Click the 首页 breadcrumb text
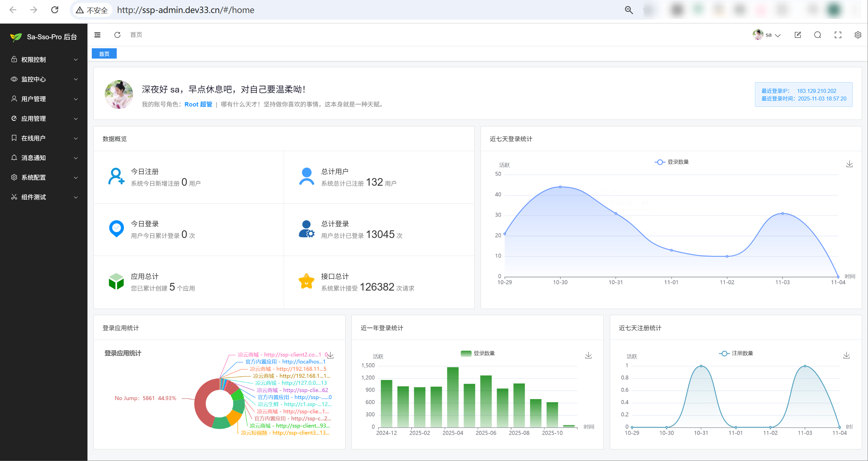868x461 pixels. tap(136, 35)
